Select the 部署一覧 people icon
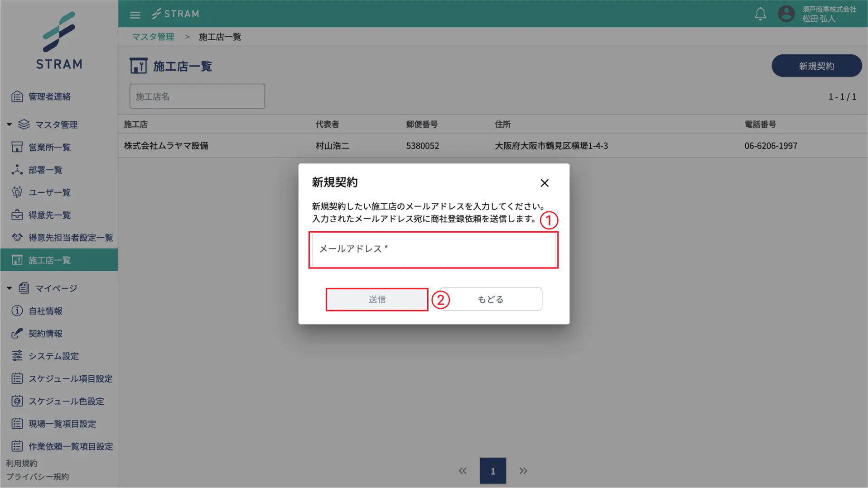Screen dimensions: 868x488 click(x=17, y=170)
